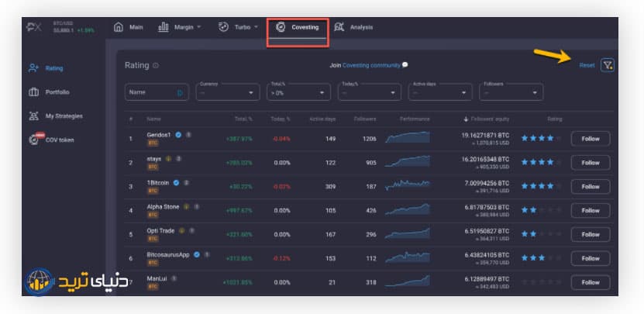The image size is (644, 314).
Task: Select the Margin chart icon
Action: 163,27
